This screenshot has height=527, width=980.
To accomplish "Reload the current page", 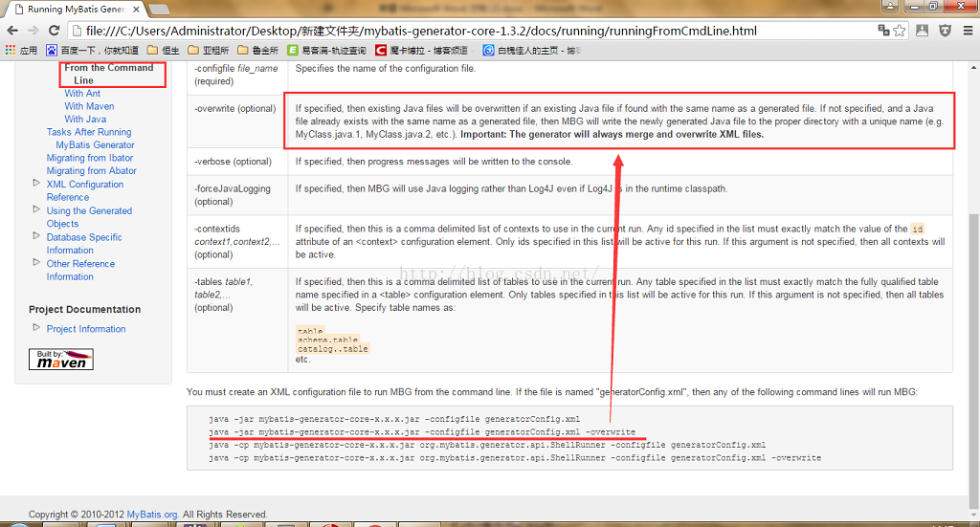I will 55,31.
